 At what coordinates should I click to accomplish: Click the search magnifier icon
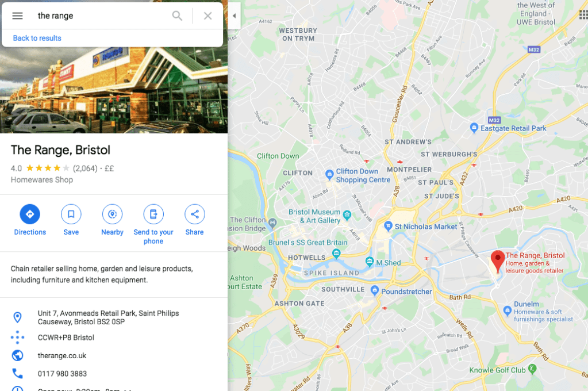tap(177, 16)
